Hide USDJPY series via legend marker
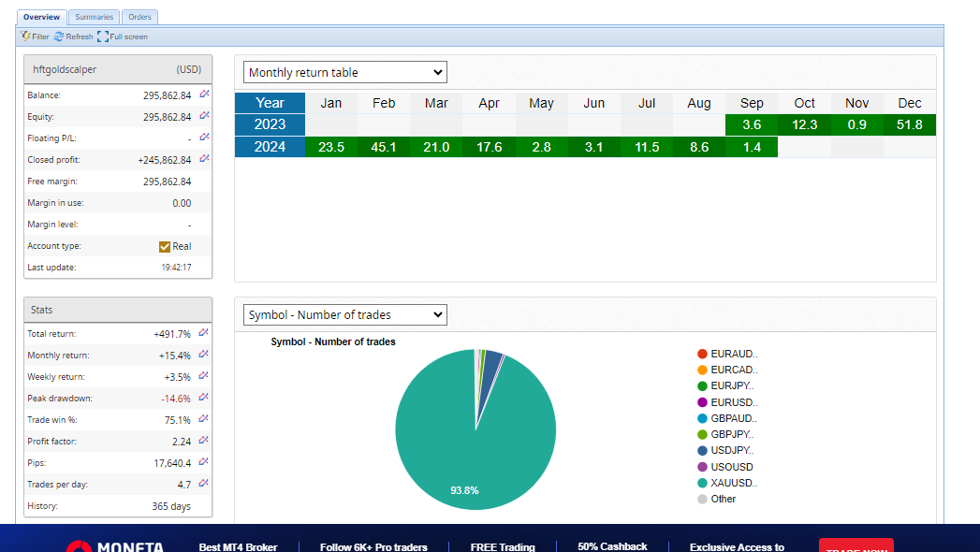Screen dimensions: 980x552 702,451
